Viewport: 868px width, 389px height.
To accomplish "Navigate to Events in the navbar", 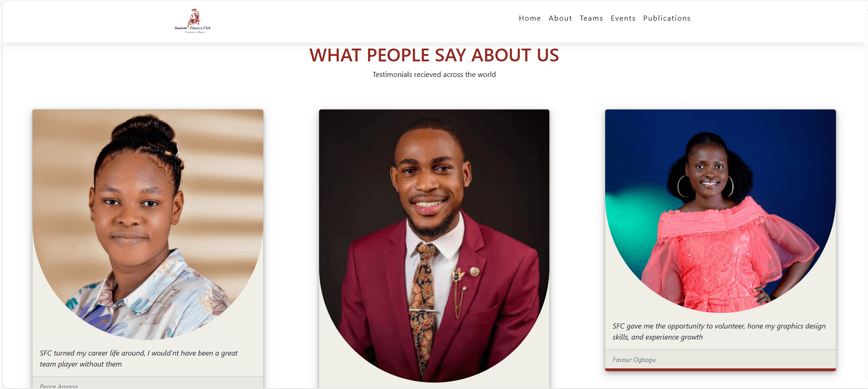I will (x=623, y=18).
